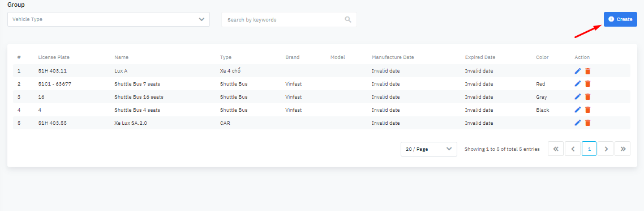
Task: Select page 1 in pagination
Action: (x=589, y=149)
